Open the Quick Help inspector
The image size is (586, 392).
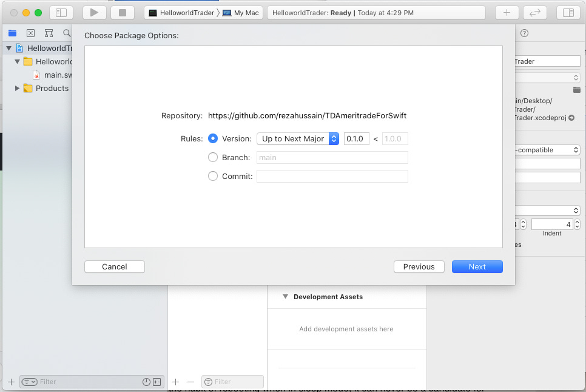(524, 33)
